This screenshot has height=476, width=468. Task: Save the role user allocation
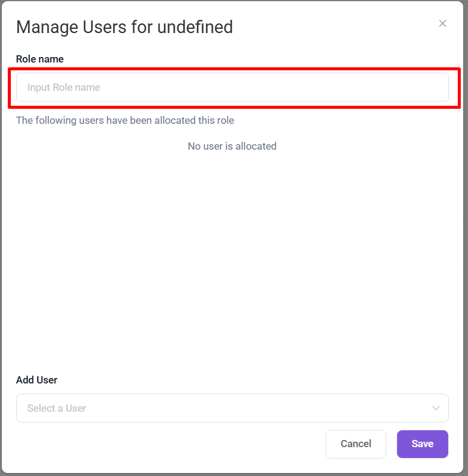pyautogui.click(x=422, y=444)
